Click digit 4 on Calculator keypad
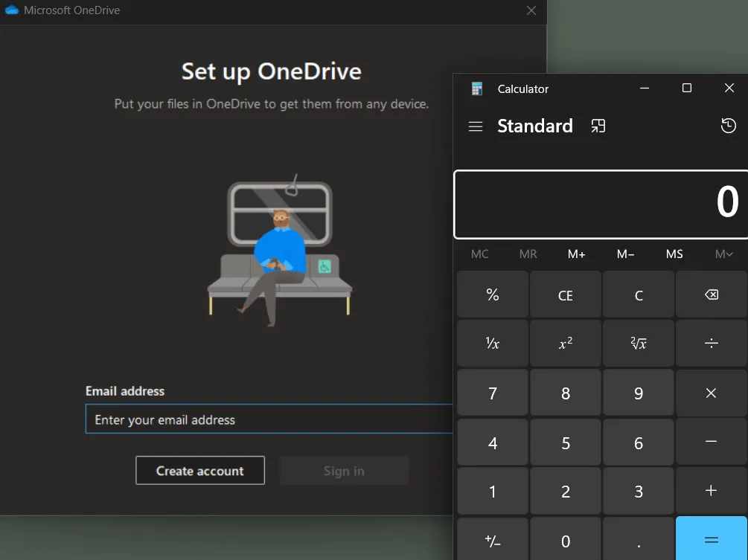748x560 pixels. click(x=492, y=442)
